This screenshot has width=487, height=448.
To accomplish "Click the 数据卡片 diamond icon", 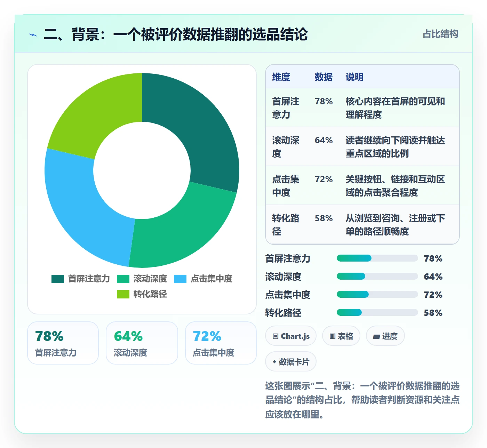I will (x=274, y=362).
